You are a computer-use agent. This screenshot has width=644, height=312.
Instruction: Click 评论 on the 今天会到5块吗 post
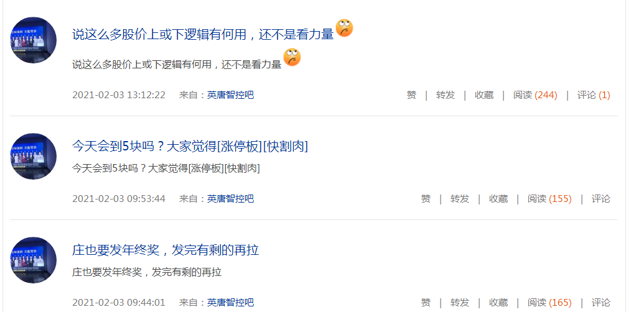click(x=601, y=199)
